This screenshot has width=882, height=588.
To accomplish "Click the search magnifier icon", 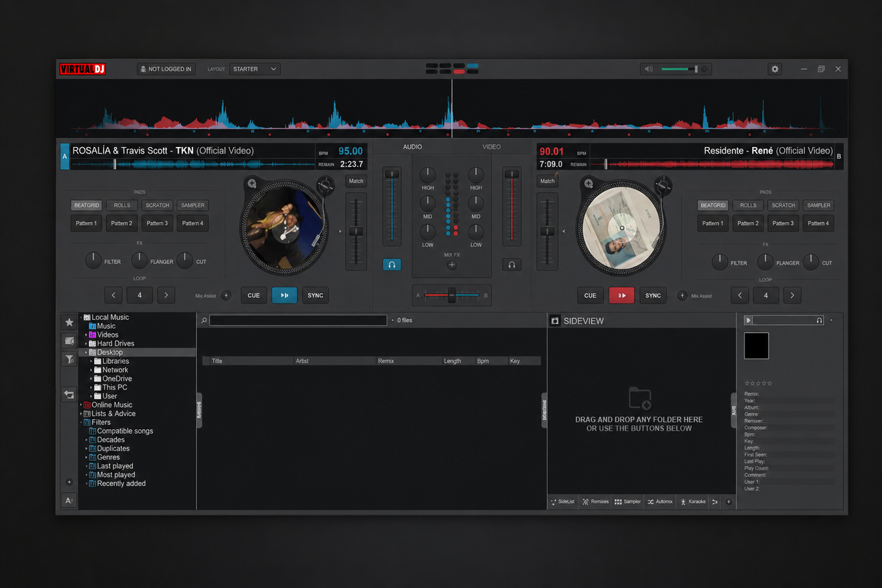I will coord(204,320).
